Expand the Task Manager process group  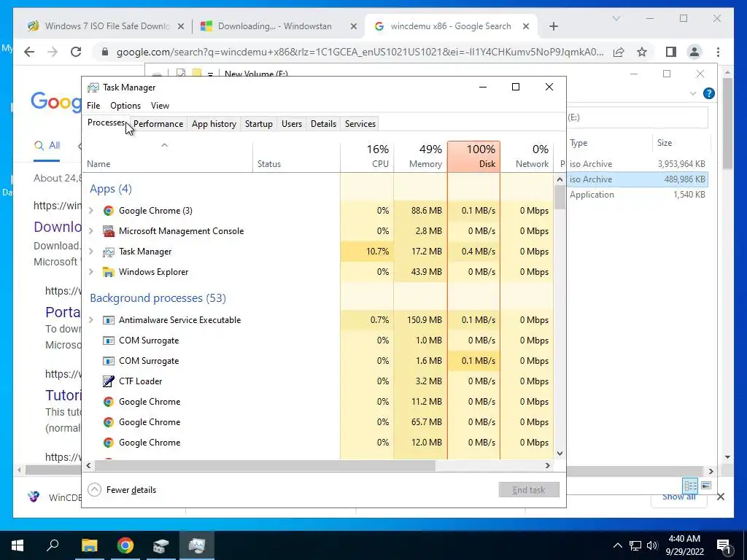click(x=91, y=252)
